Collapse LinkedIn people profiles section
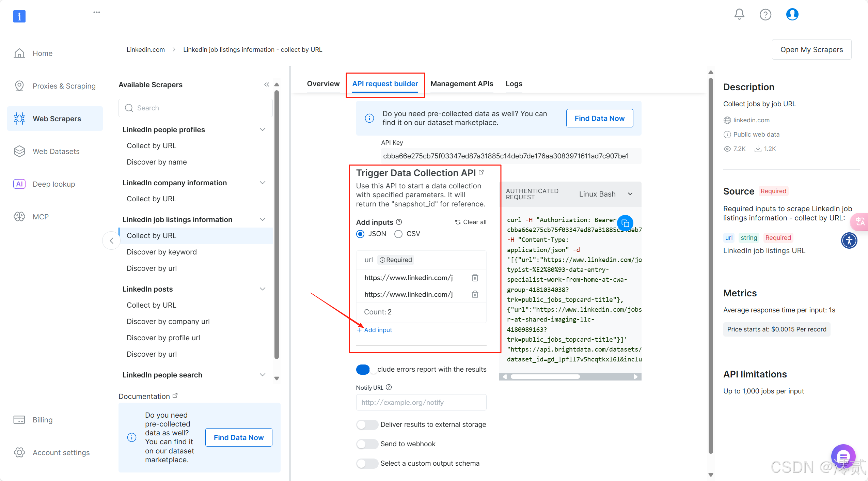The height and width of the screenshot is (481, 868). [x=262, y=129]
